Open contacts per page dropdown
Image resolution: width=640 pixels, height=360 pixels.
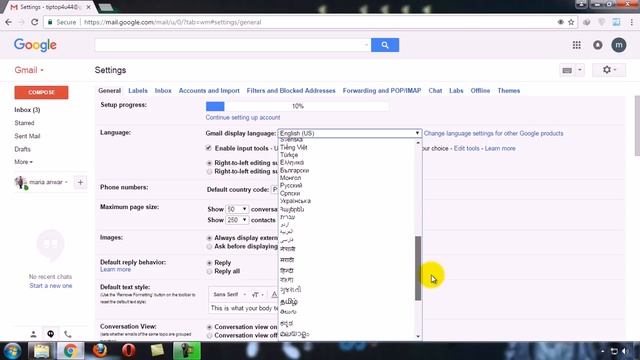pos(237,220)
